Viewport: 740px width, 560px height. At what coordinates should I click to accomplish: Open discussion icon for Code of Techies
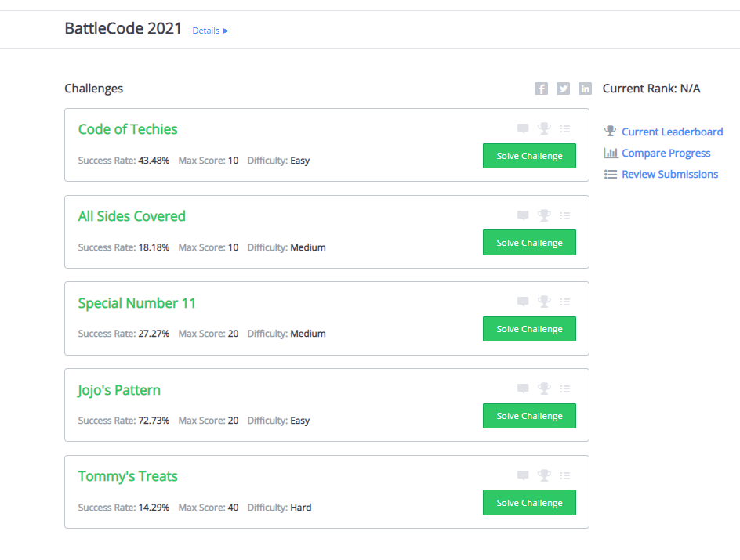point(523,128)
